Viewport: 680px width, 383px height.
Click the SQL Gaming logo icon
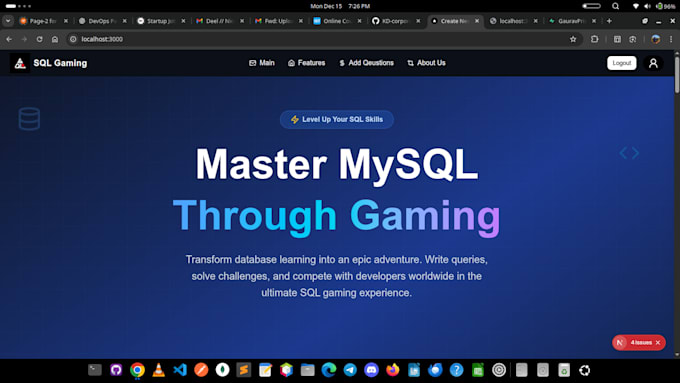pyautogui.click(x=20, y=63)
